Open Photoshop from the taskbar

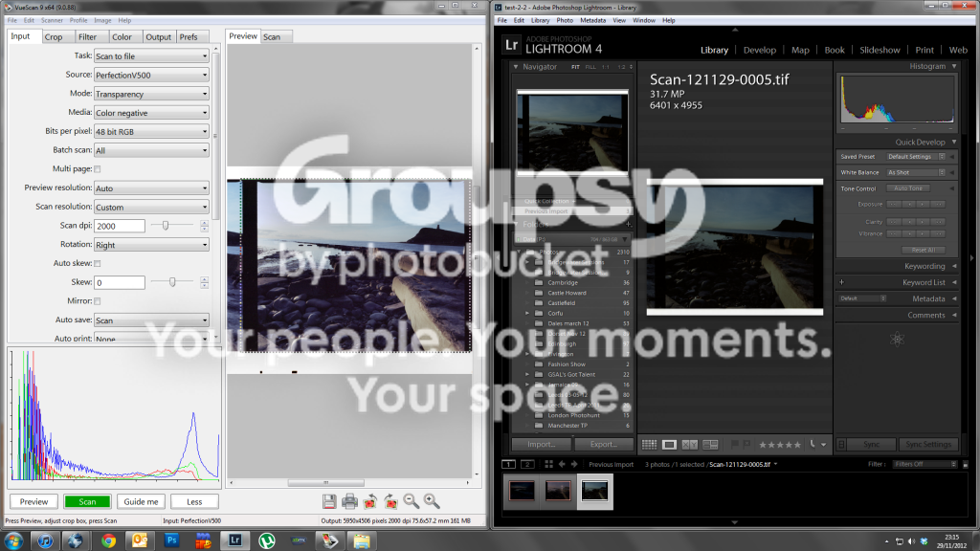pos(171,540)
